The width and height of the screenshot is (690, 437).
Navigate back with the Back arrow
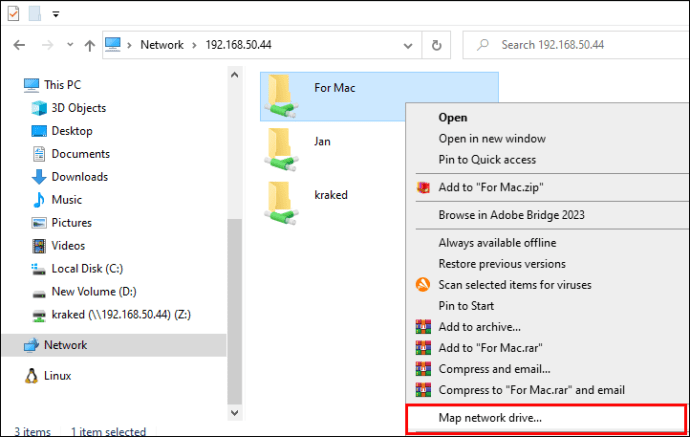click(21, 45)
